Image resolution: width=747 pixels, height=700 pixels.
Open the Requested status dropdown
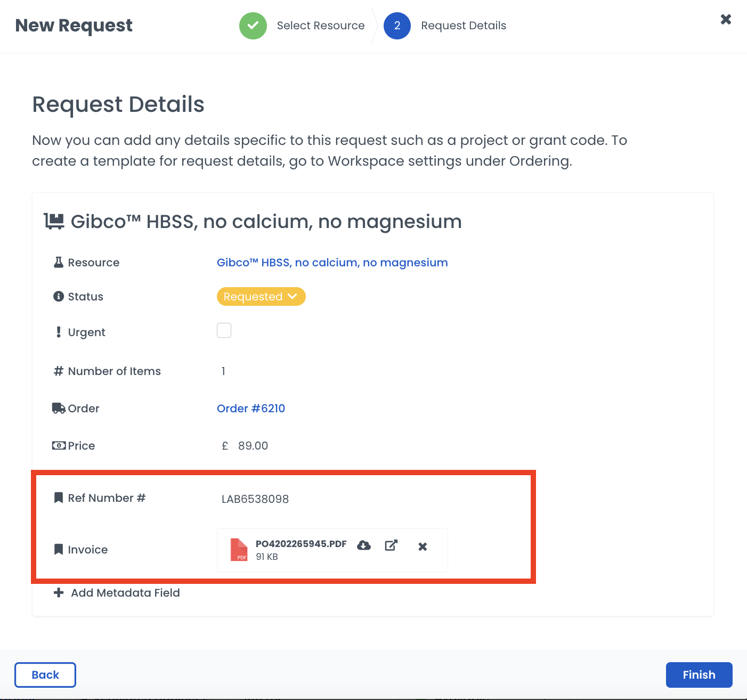pos(254,297)
